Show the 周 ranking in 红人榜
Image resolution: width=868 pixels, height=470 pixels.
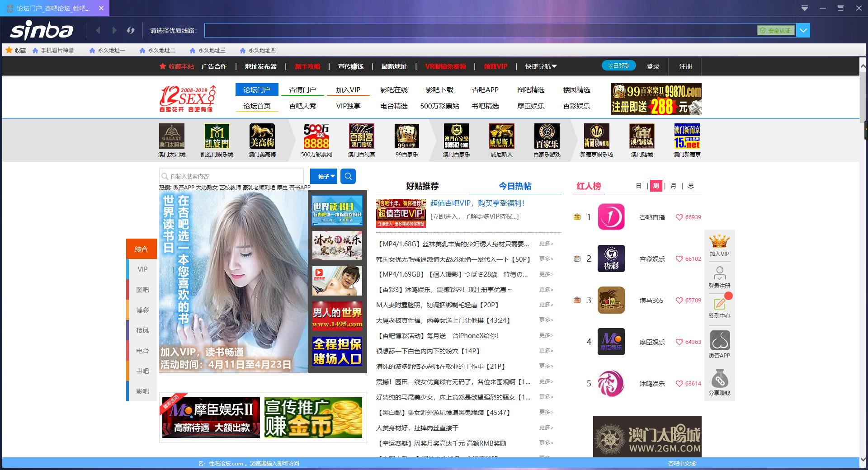(x=656, y=186)
